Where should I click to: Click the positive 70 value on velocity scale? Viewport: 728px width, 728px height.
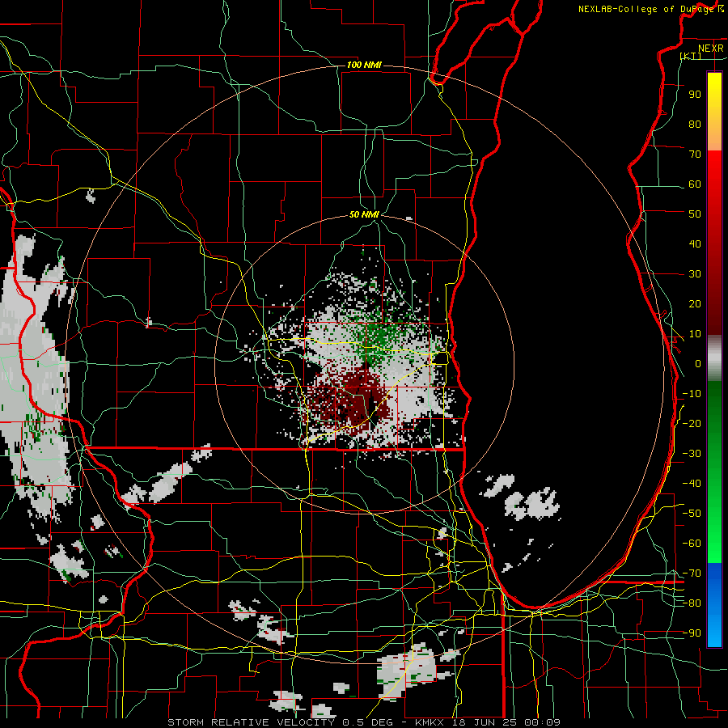pos(695,154)
